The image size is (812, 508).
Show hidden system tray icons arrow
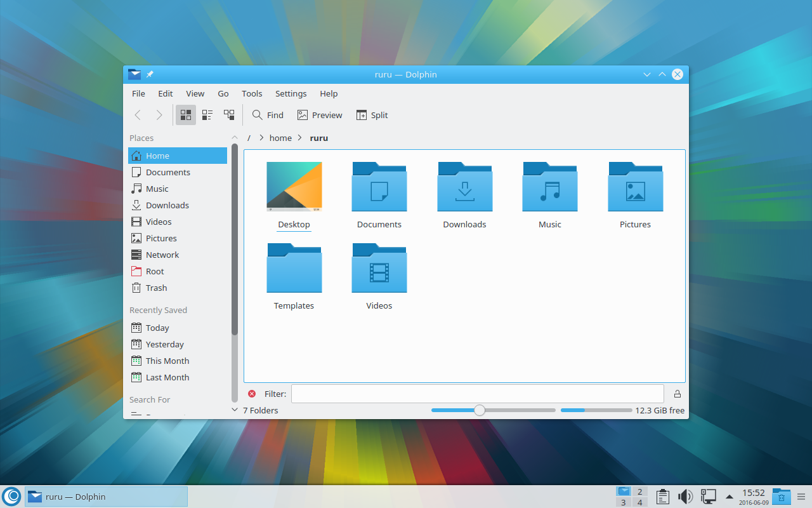coord(730,497)
